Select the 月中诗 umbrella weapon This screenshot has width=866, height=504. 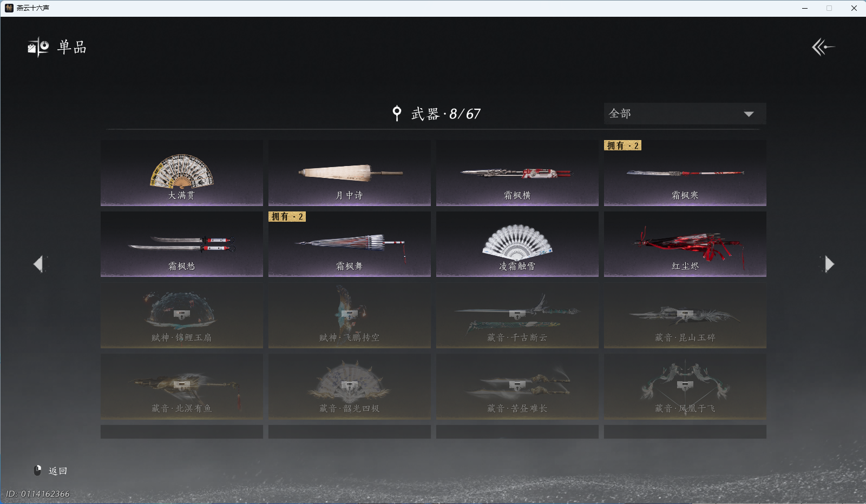click(x=350, y=173)
